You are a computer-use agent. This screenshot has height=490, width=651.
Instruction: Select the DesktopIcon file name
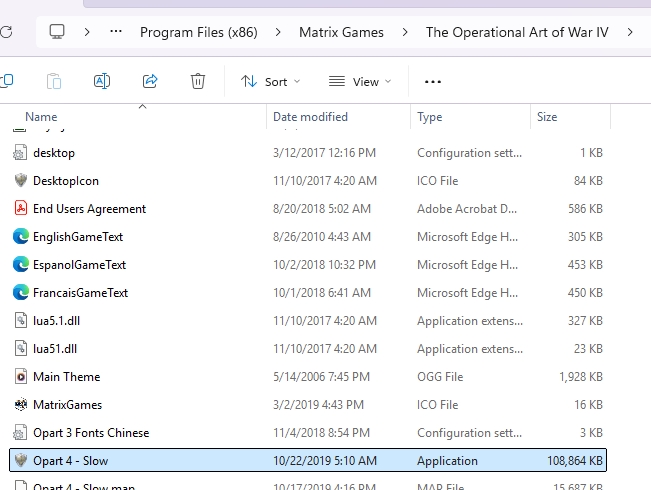tap(66, 181)
